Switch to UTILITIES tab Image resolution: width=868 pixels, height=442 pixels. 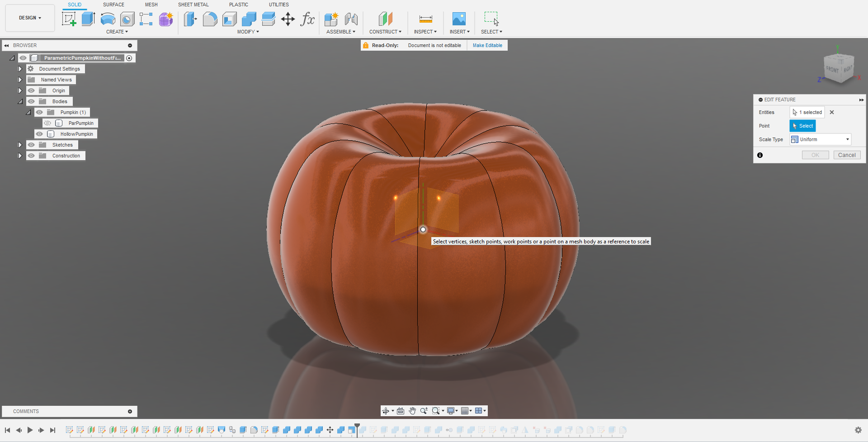pos(278,5)
